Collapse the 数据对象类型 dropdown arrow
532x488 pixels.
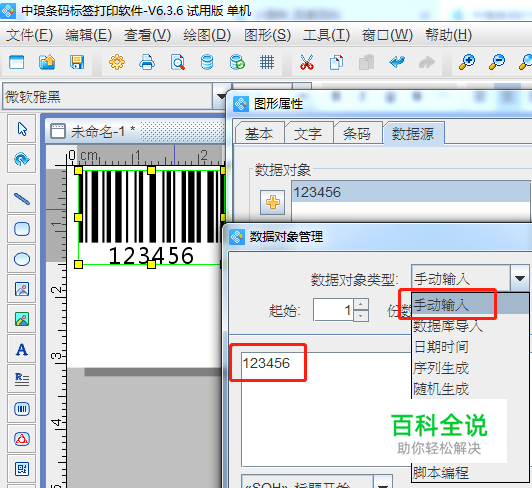click(x=519, y=279)
